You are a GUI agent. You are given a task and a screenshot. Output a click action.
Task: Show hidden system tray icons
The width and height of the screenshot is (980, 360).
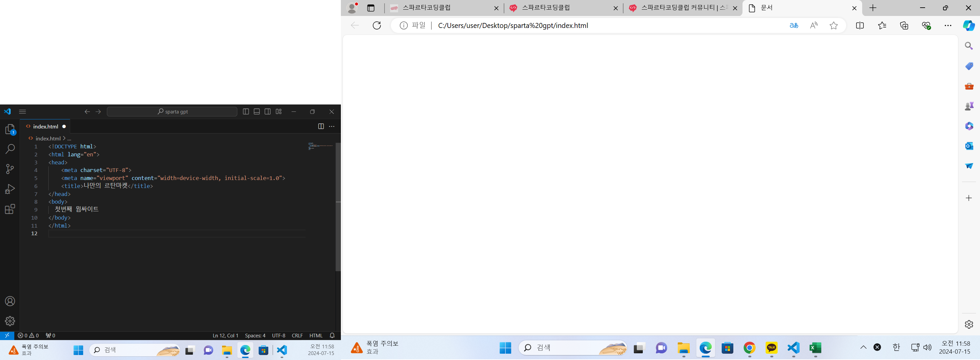(863, 347)
